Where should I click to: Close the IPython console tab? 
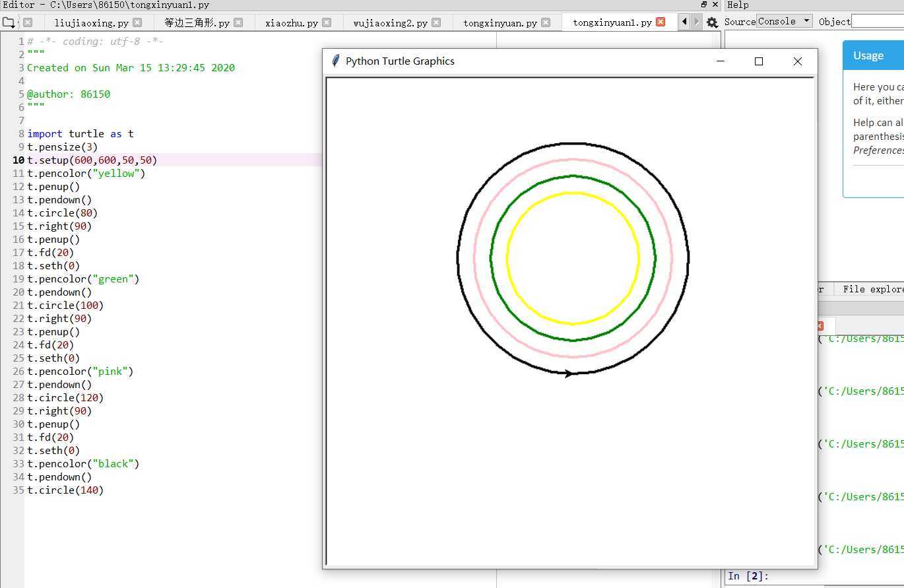coord(820,326)
